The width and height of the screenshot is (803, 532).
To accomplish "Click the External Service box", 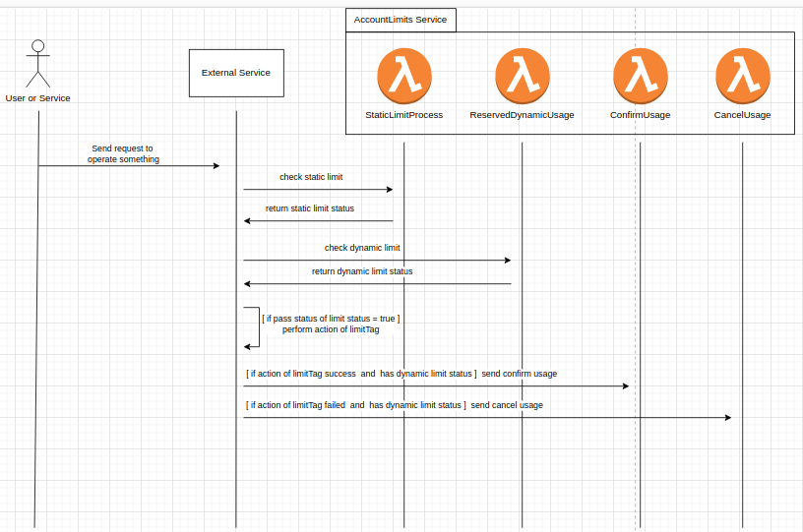I will tap(236, 73).
